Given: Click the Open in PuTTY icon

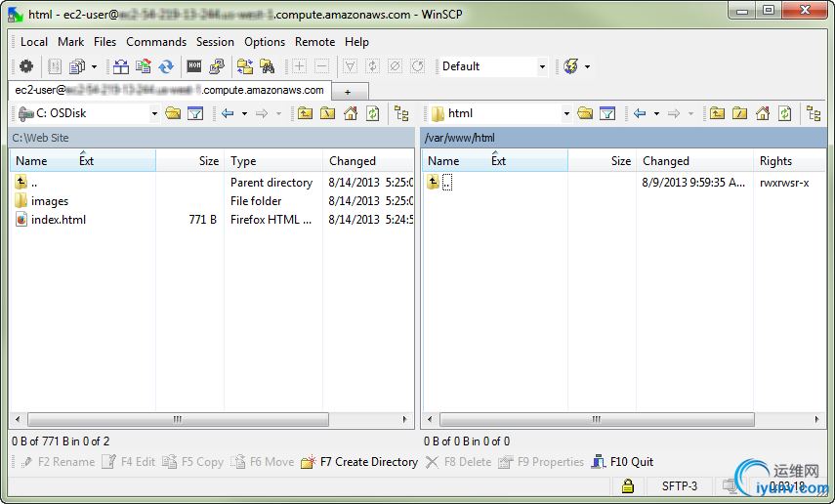Looking at the screenshot, I should pyautogui.click(x=217, y=66).
